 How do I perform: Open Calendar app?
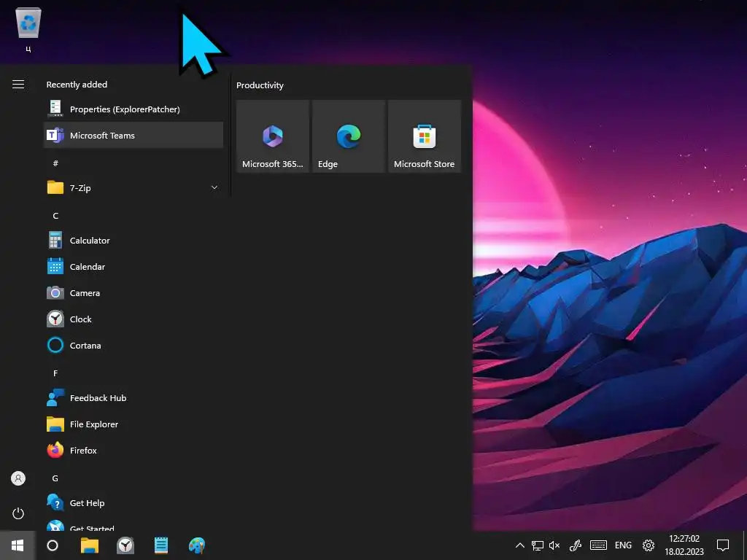tap(133, 266)
